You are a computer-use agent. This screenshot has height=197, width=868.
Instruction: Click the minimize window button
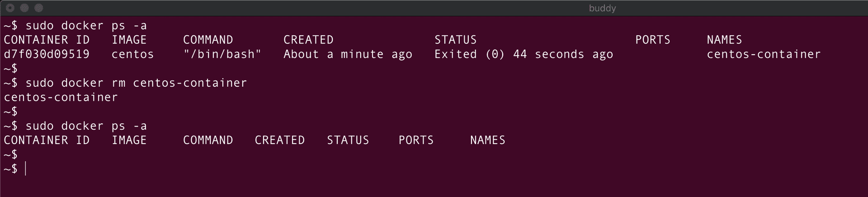(x=24, y=8)
